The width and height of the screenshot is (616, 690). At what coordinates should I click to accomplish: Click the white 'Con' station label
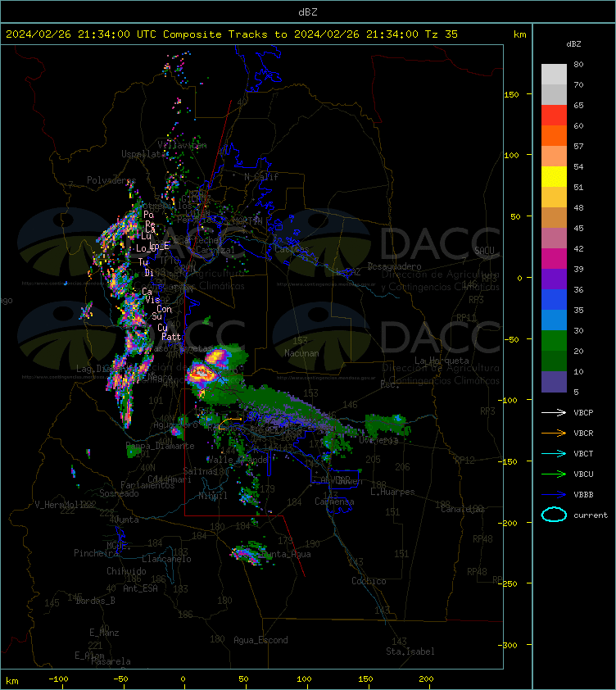coord(164,309)
